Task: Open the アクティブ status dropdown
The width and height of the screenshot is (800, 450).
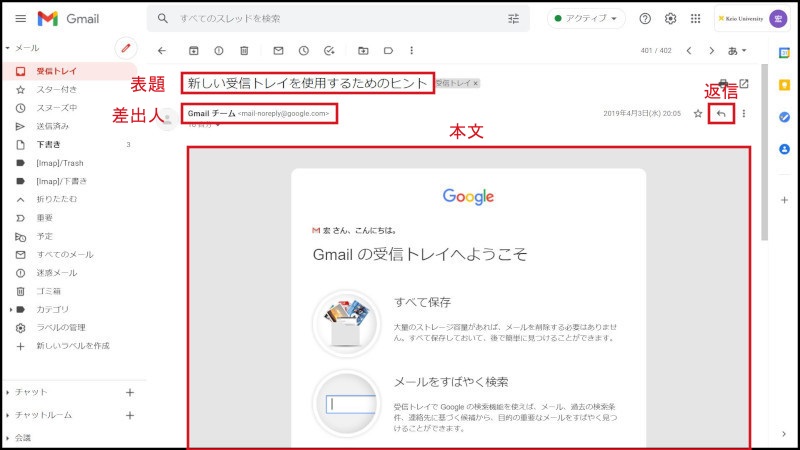Action: click(x=586, y=19)
